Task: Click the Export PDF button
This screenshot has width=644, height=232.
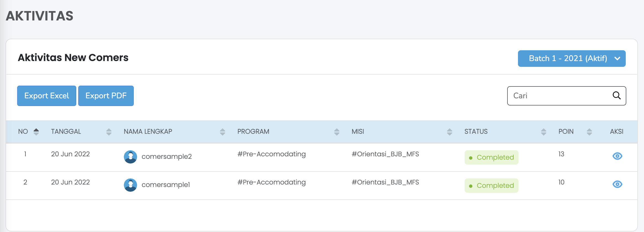Action: point(106,96)
